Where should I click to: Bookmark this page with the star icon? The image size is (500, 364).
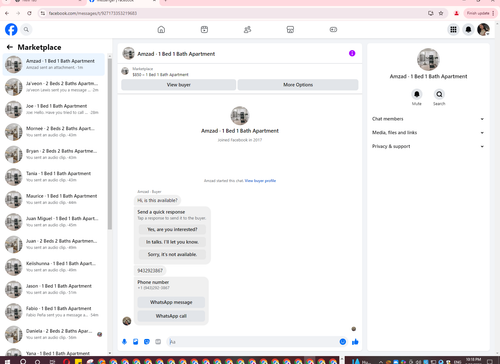point(441,13)
